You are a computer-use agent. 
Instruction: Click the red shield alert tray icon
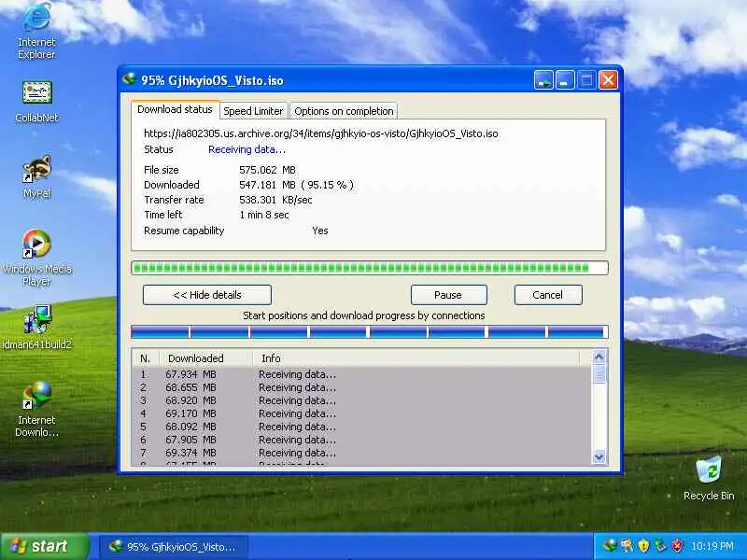(677, 546)
